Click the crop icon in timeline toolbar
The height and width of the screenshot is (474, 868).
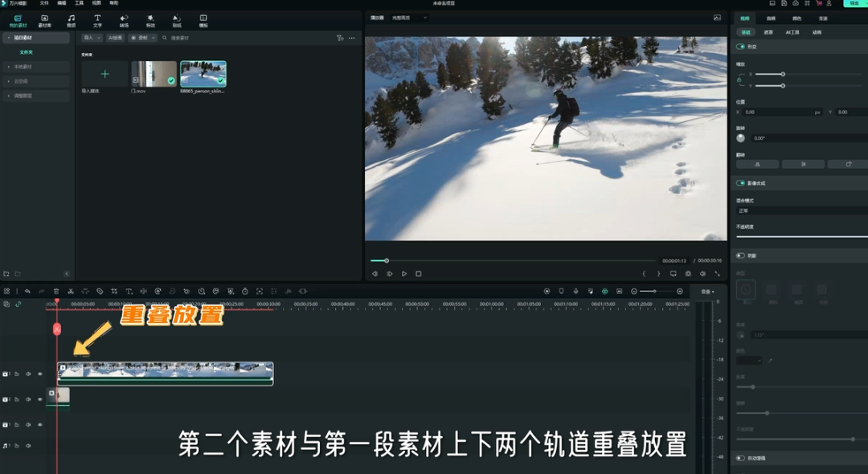(114, 292)
